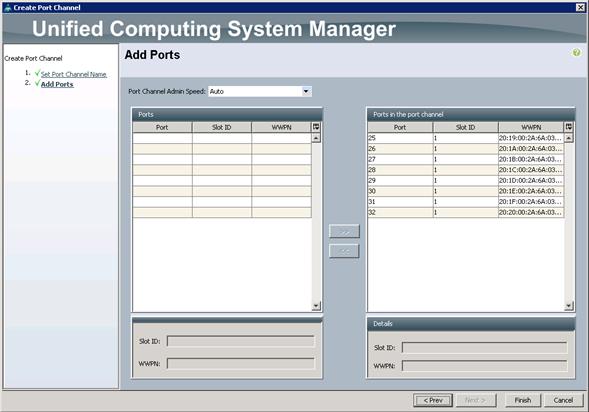Click Finish to create port channel
The height and width of the screenshot is (412, 589).
coord(523,400)
